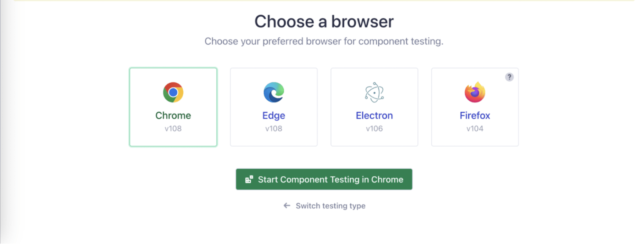
Task: Click the v106 label under Electron
Action: [374, 128]
